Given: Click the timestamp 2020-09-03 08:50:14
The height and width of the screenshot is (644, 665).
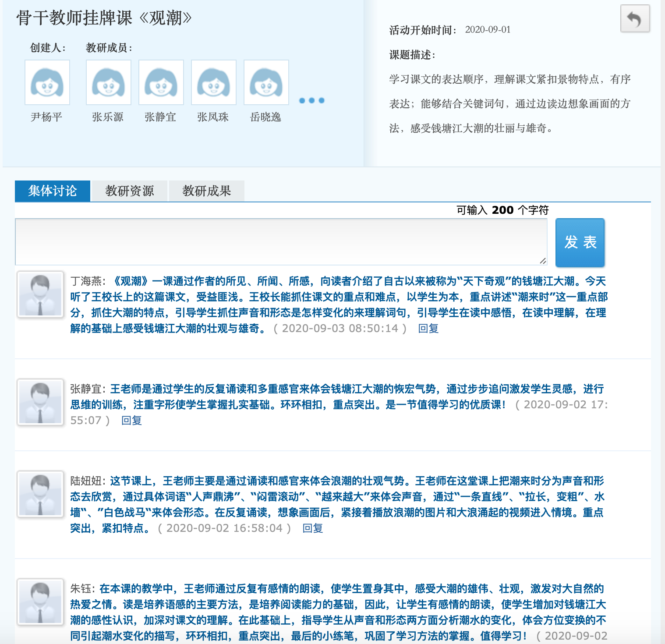Looking at the screenshot, I should click(340, 329).
